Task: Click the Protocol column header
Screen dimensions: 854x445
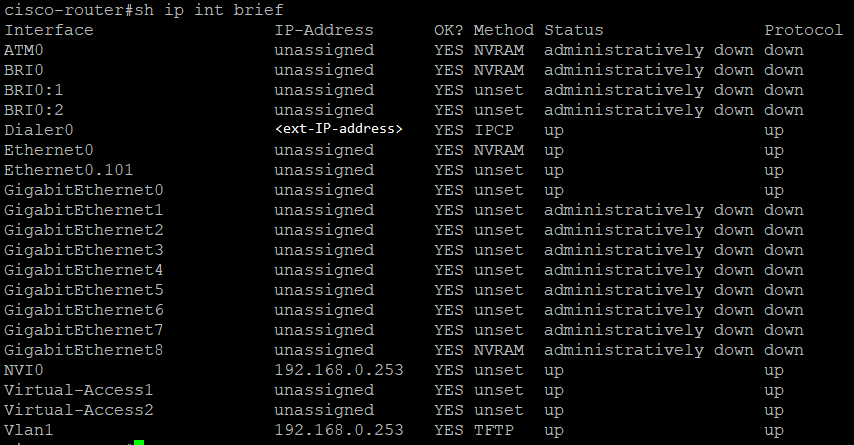Action: point(804,30)
